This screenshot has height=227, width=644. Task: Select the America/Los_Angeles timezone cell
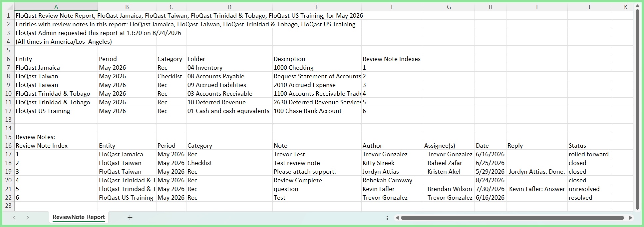tap(56, 41)
